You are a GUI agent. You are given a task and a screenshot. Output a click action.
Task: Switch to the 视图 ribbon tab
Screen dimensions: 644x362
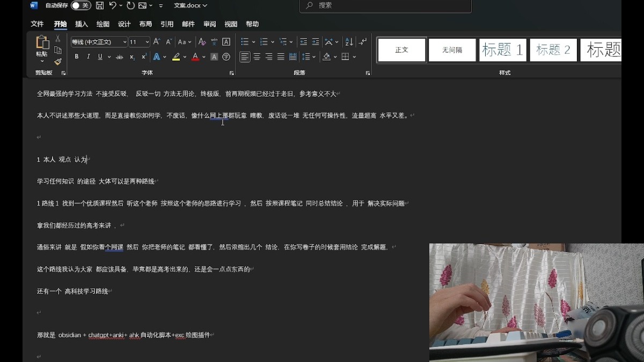231,24
